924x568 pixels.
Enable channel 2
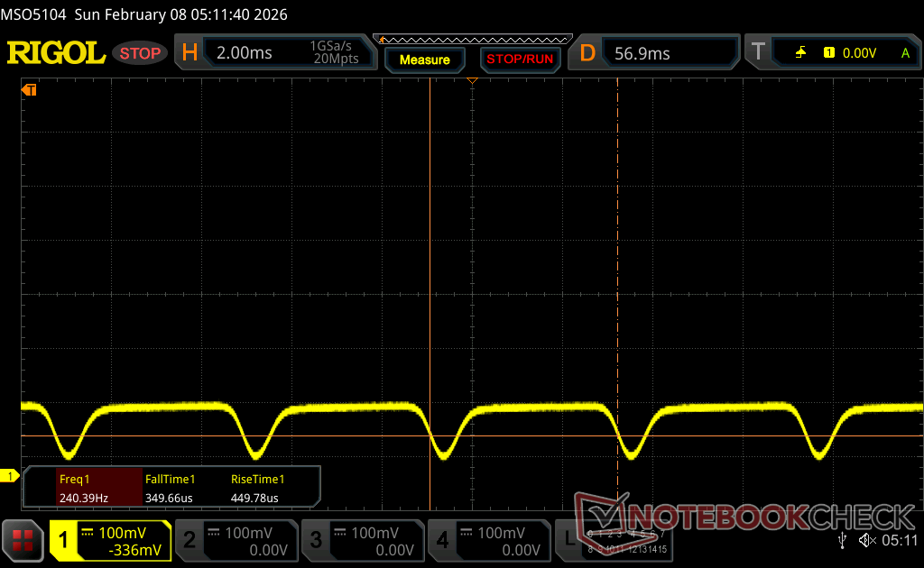pyautogui.click(x=236, y=540)
